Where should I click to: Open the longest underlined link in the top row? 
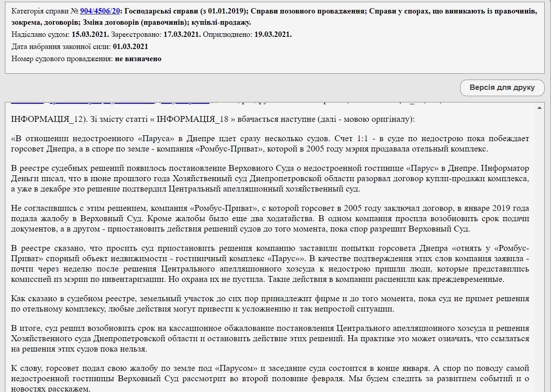pyautogui.click(x=135, y=100)
